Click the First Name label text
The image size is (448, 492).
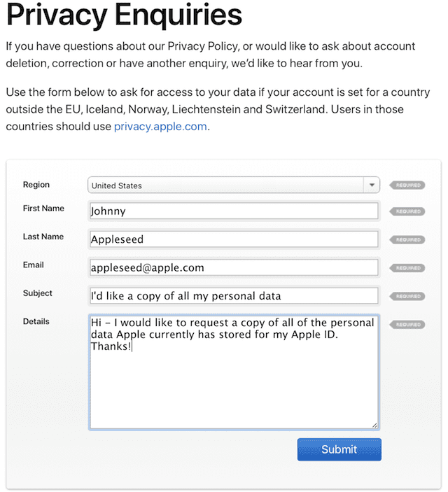(x=43, y=209)
